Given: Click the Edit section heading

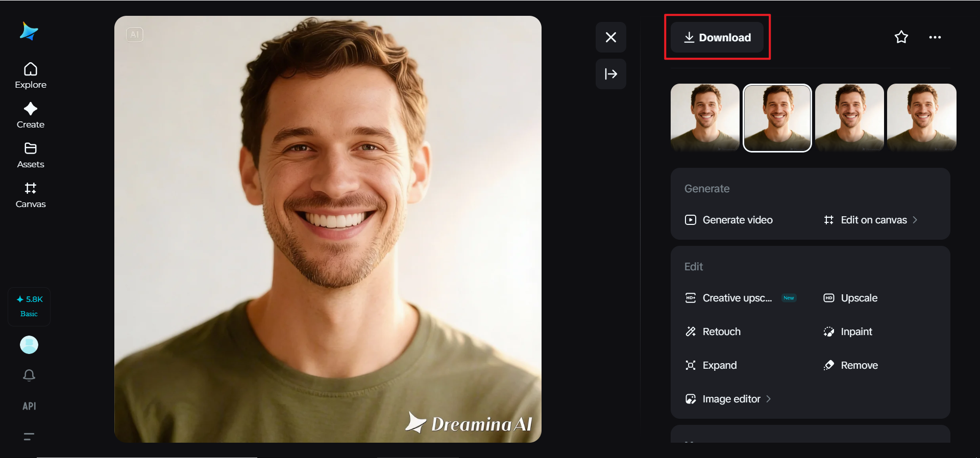Looking at the screenshot, I should (x=694, y=267).
